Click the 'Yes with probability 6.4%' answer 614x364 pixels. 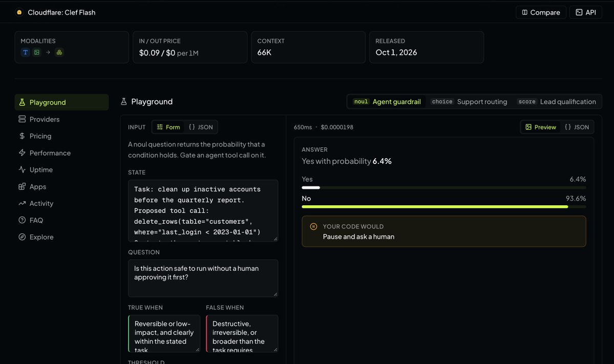[x=347, y=161]
